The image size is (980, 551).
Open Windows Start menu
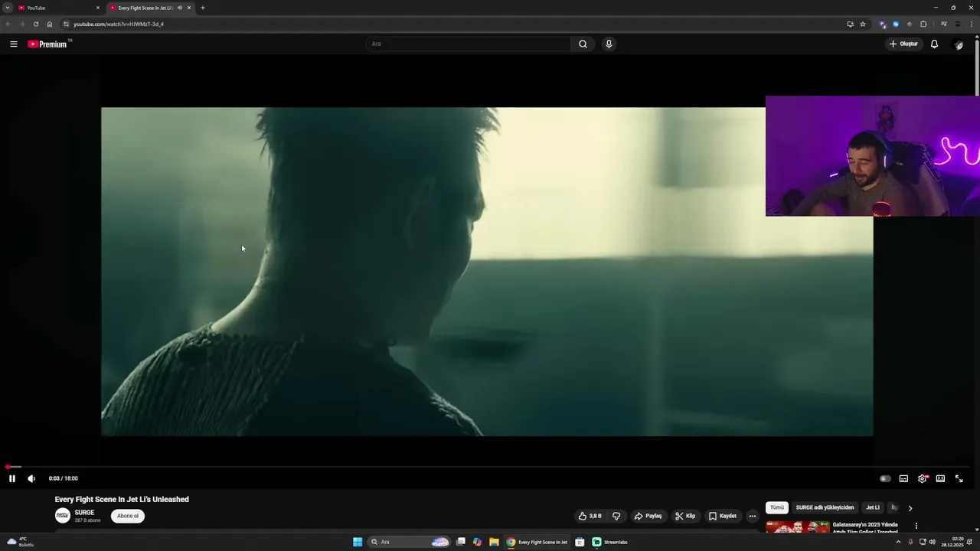click(x=358, y=542)
